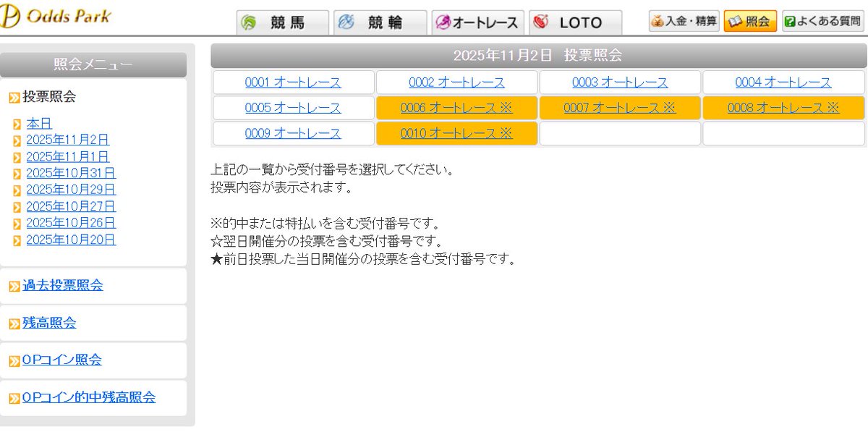Click text 上記の一覧から受付番号を選択してください。
The height and width of the screenshot is (440, 868).
tap(333, 171)
